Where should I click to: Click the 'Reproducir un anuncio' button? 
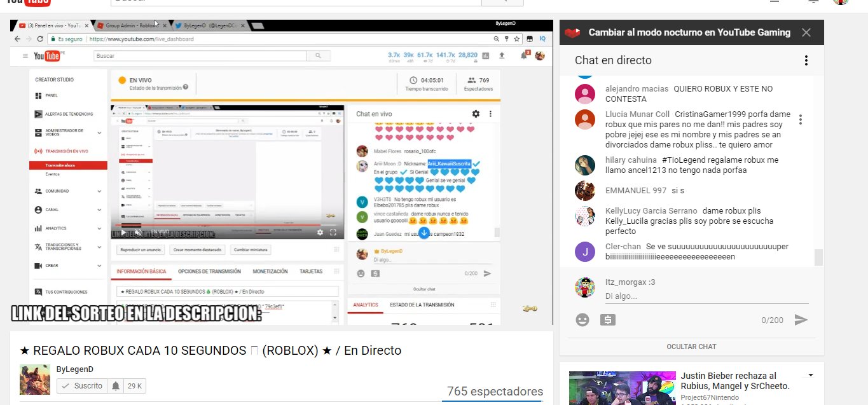click(x=141, y=250)
